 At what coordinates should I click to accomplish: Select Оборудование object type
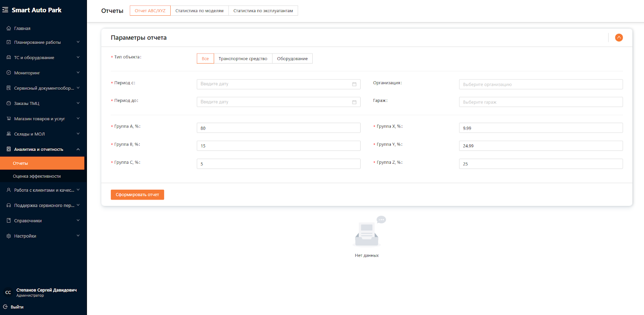point(292,59)
